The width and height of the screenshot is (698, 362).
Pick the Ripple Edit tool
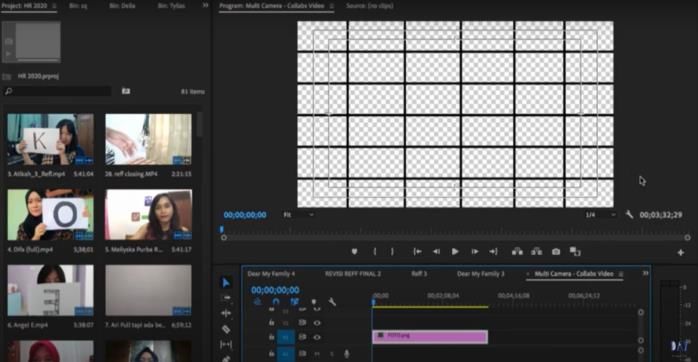[226, 313]
